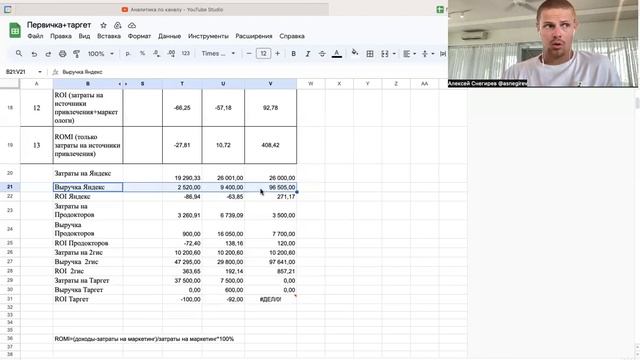This screenshot has height=360, width=640.
Task: Open the horizontal align dropdown
Action: pyautogui.click(x=409, y=53)
